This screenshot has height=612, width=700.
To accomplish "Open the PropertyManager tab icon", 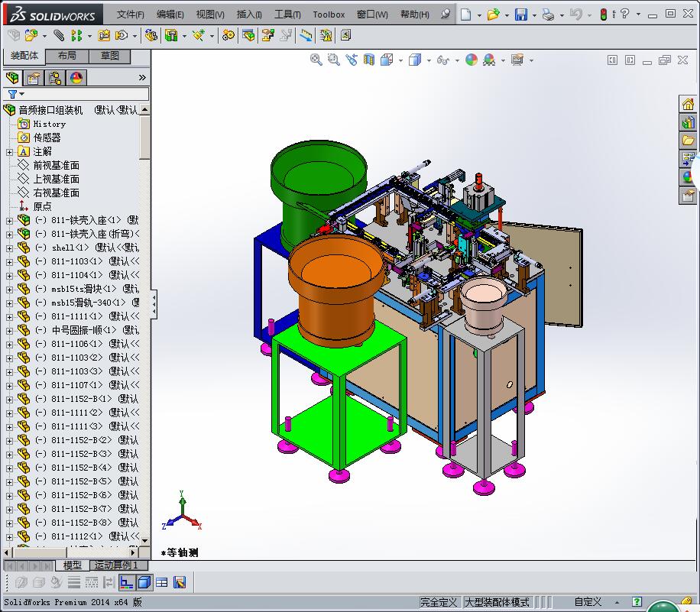I will [x=34, y=78].
